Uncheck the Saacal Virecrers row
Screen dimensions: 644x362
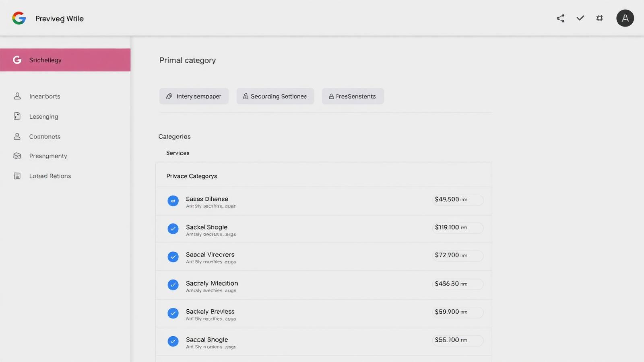point(173,257)
